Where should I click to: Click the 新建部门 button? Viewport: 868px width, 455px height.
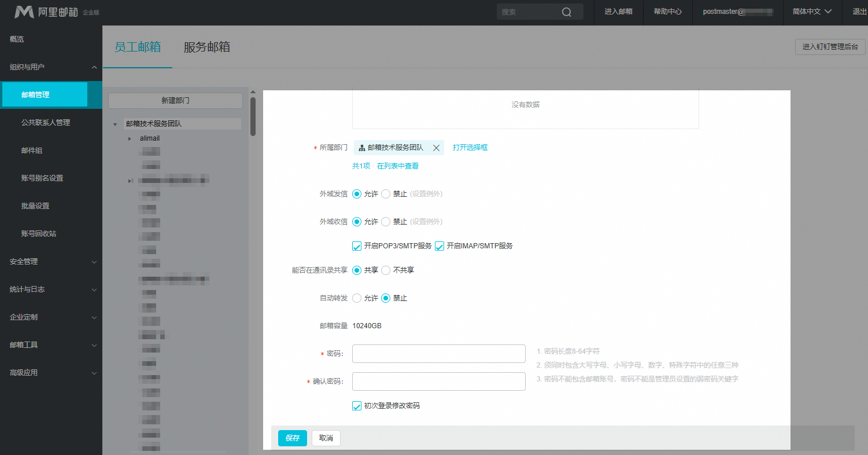click(175, 101)
